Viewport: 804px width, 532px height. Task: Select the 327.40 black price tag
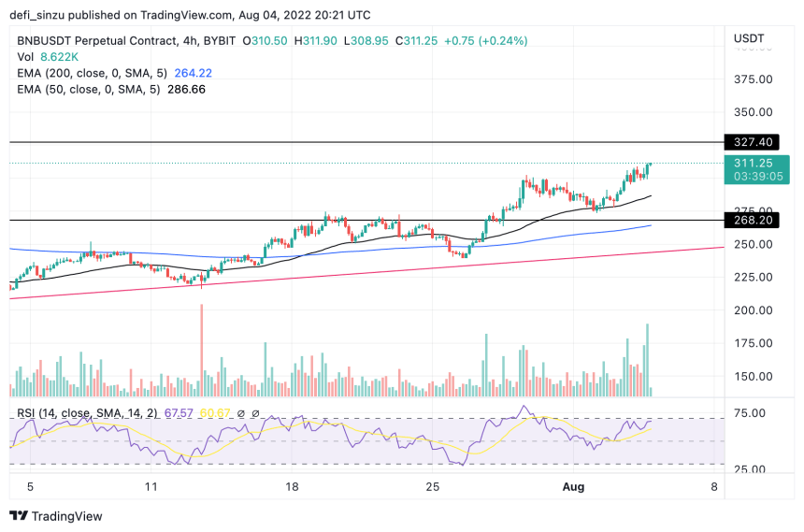tap(752, 142)
